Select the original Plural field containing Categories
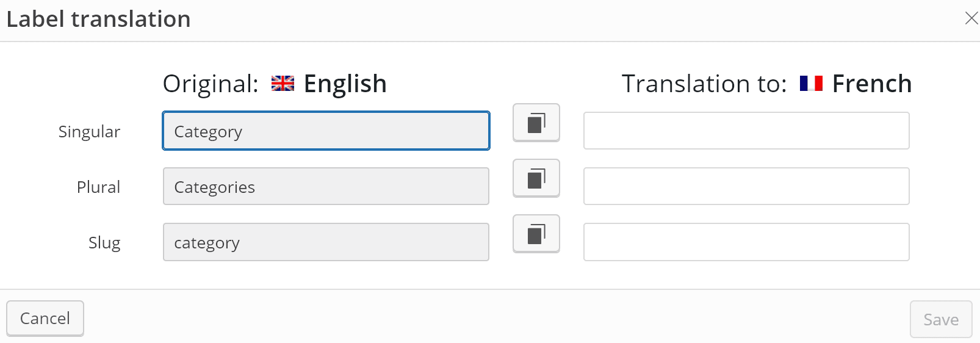Viewport: 980px width, 343px height. point(326,186)
